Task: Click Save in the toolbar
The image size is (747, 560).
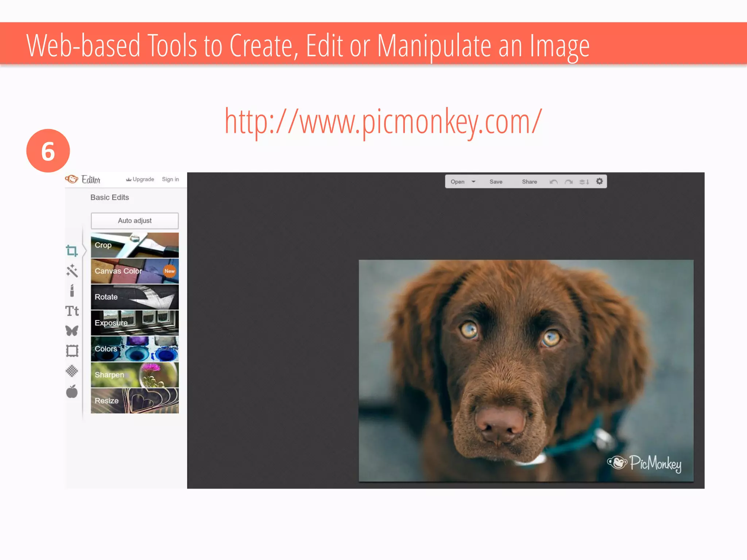Action: pos(496,182)
